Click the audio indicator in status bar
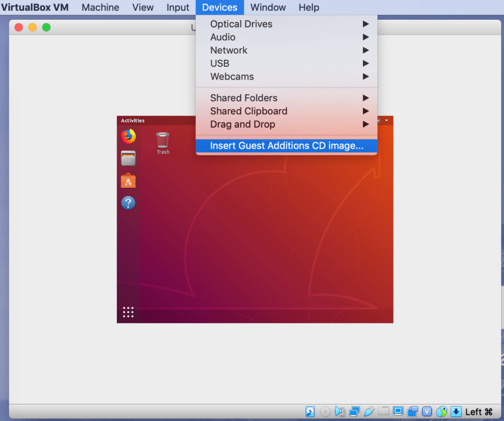 click(x=340, y=411)
